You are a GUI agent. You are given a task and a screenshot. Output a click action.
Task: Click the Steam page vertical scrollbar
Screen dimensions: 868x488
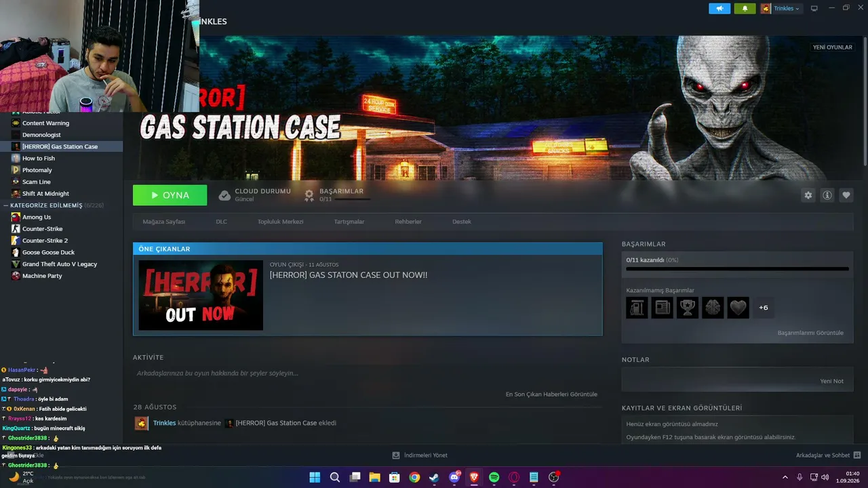(x=865, y=101)
